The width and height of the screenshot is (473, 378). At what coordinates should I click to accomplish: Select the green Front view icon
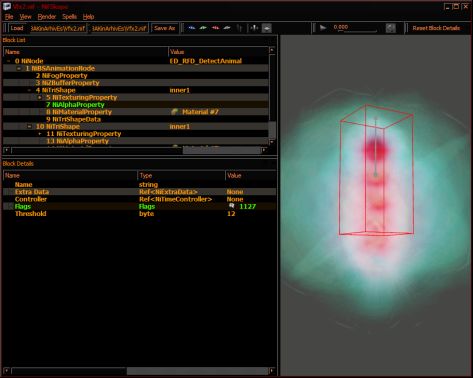click(x=203, y=28)
